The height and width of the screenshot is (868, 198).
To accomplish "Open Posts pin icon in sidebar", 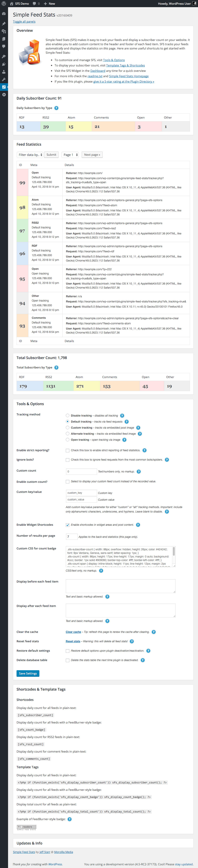I will (x=4, y=23).
